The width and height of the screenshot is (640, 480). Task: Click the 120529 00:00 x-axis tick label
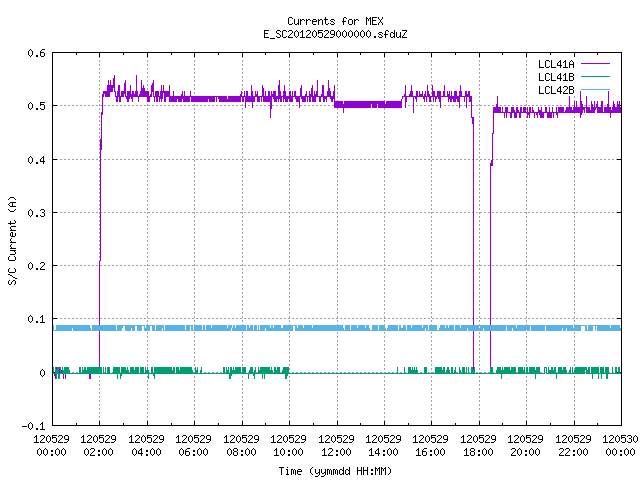(x=51, y=446)
